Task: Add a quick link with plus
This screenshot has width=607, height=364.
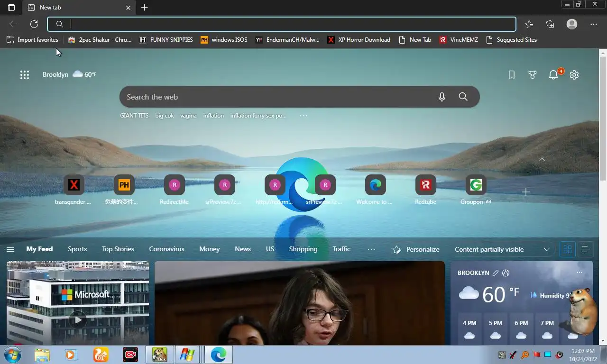Action: pos(526,192)
